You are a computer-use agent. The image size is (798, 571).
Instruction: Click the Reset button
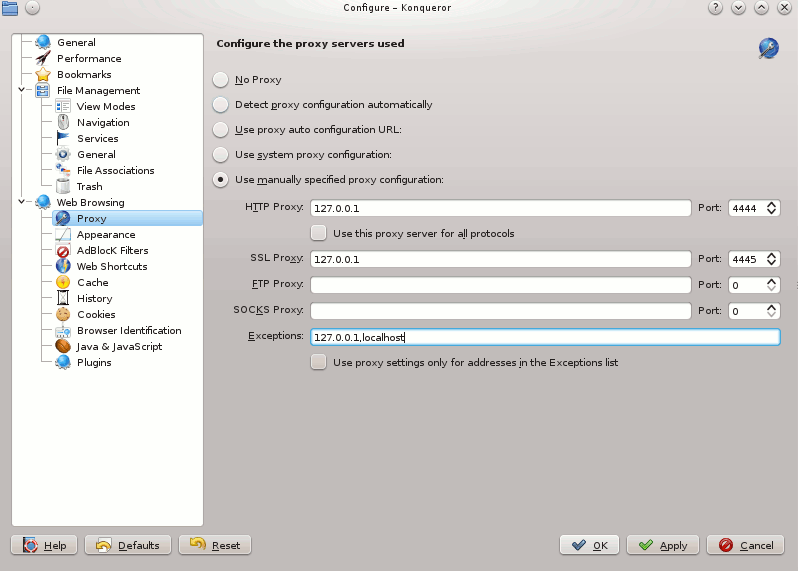click(x=215, y=545)
